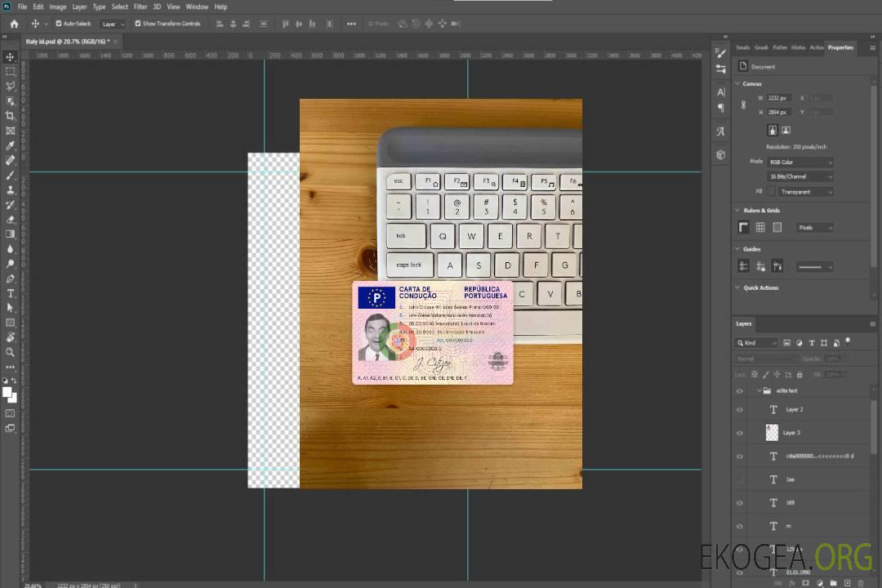Select the Pen tool

(10, 278)
